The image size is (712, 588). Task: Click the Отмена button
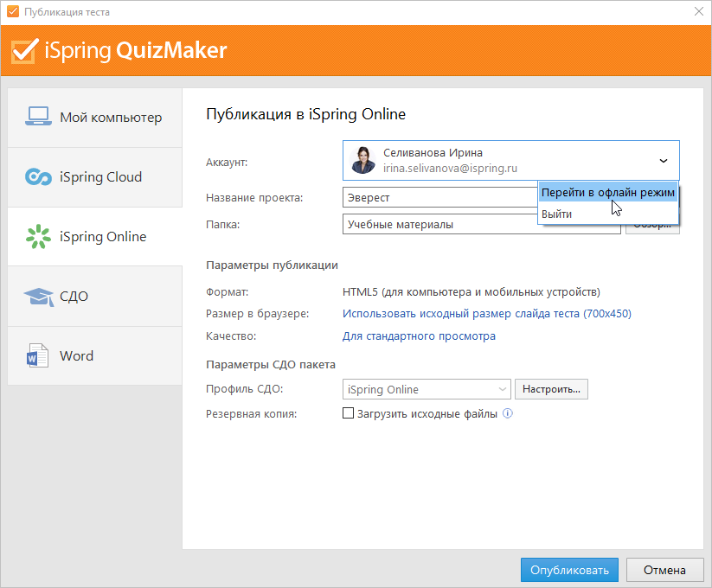[x=664, y=570]
